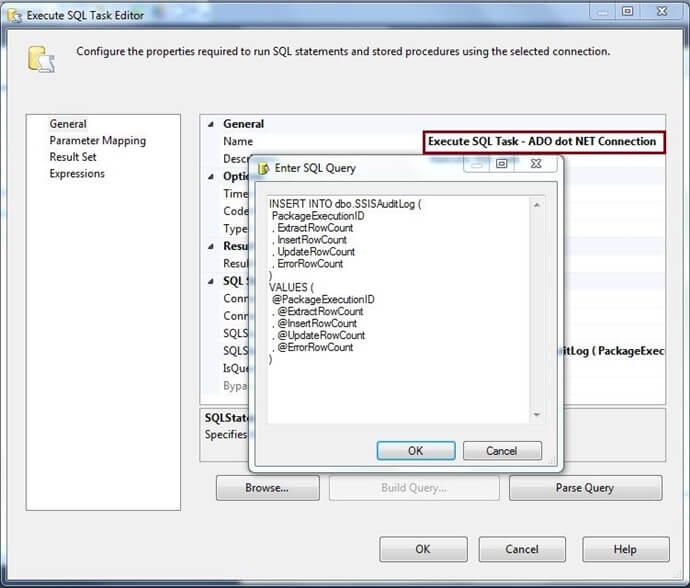
Task: Click the UpdateRowCount column line
Action: click(316, 252)
